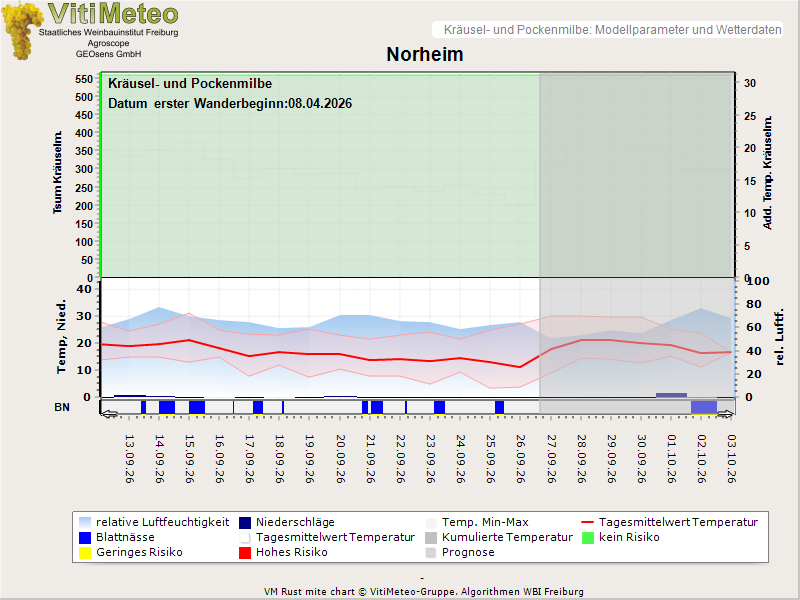Click the yellow Geringes Risiko legend swatch

(x=85, y=553)
